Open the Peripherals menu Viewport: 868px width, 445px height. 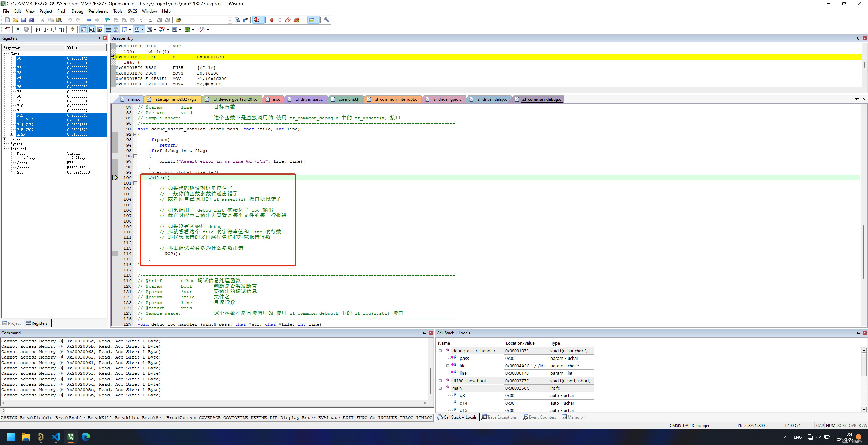pyautogui.click(x=98, y=11)
